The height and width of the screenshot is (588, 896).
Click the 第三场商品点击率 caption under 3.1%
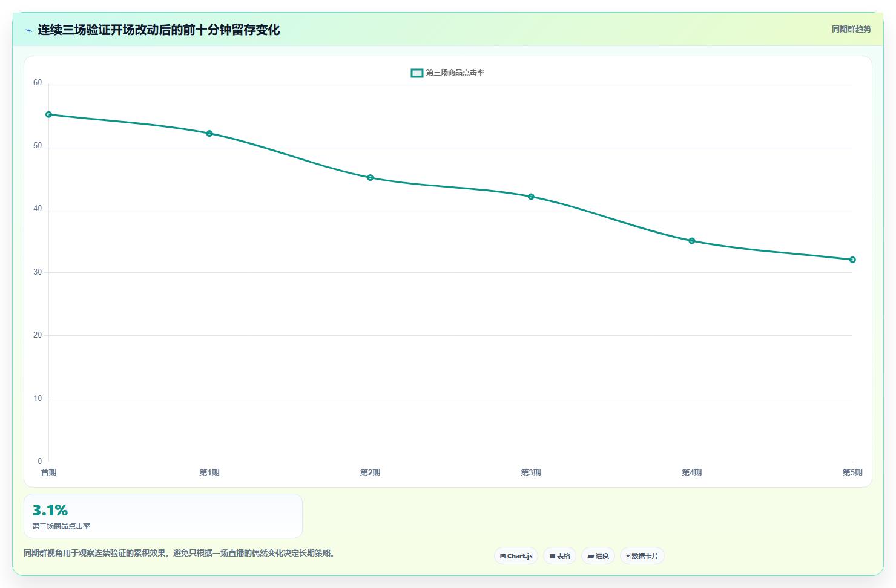61,526
